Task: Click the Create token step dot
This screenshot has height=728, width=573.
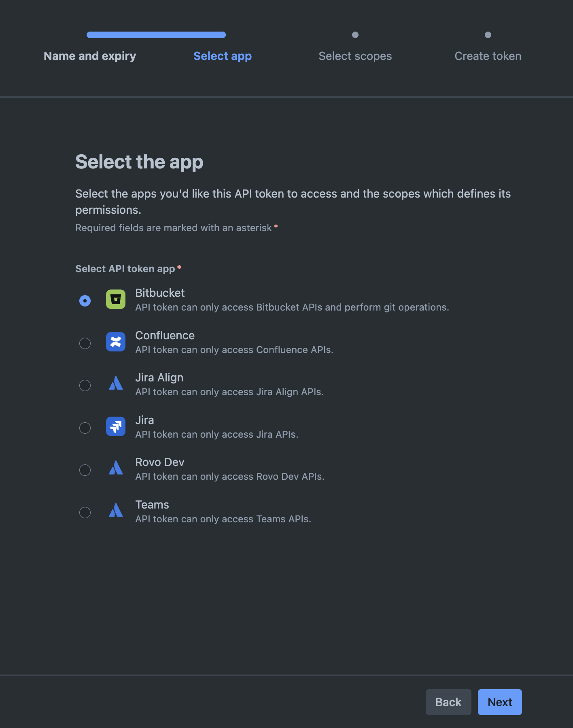Action: coord(488,35)
